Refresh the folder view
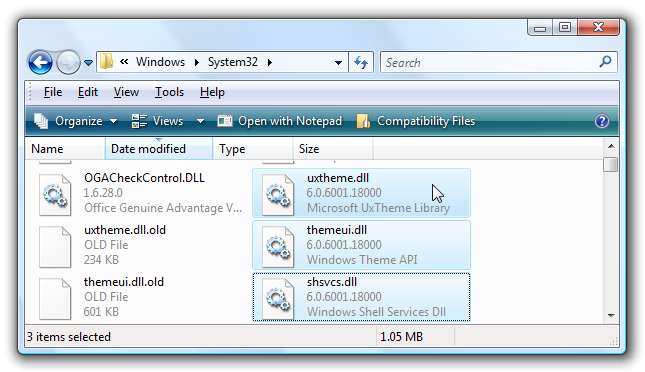The height and width of the screenshot is (372, 645). coord(361,63)
